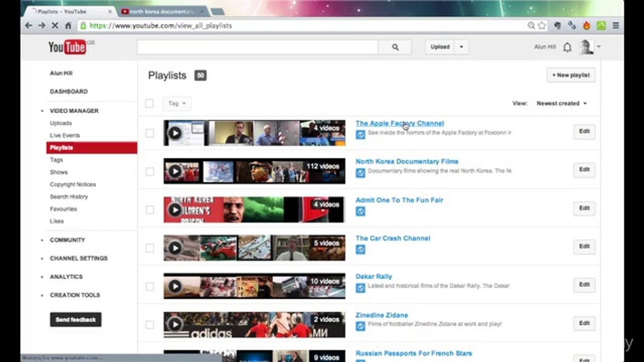Select Copyright Notices in the sidebar

[73, 185]
